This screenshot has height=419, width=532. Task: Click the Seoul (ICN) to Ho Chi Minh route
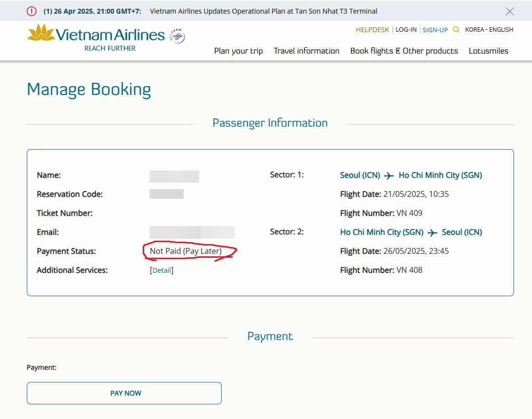click(x=411, y=175)
